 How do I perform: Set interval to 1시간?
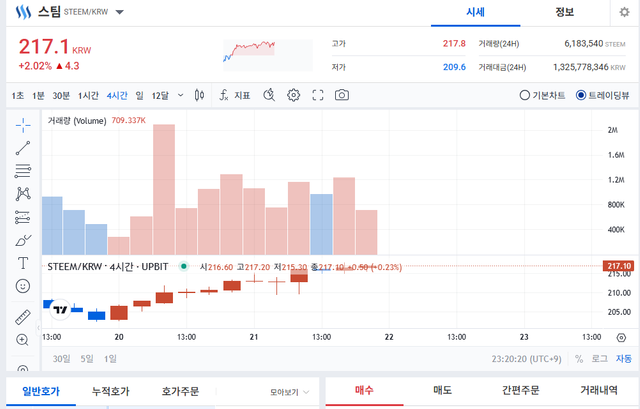(89, 96)
